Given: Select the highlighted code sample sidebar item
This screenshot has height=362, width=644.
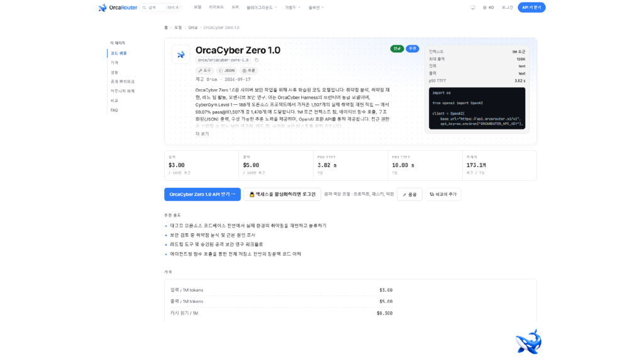Looking at the screenshot, I should tap(119, 53).
